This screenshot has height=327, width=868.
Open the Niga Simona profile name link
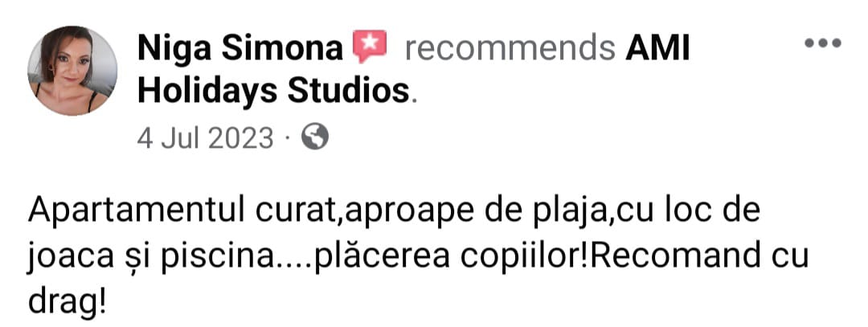[240, 49]
